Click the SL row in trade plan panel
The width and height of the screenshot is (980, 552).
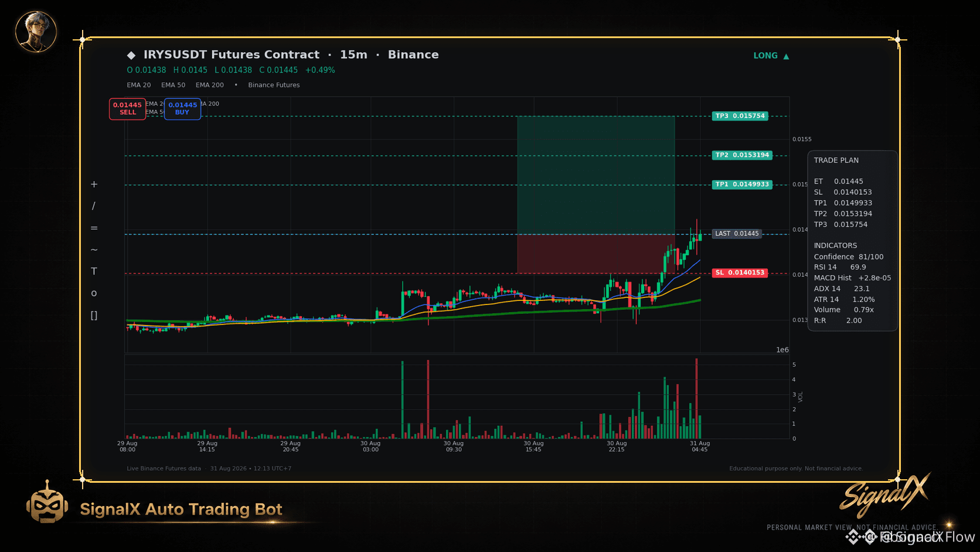click(x=843, y=192)
